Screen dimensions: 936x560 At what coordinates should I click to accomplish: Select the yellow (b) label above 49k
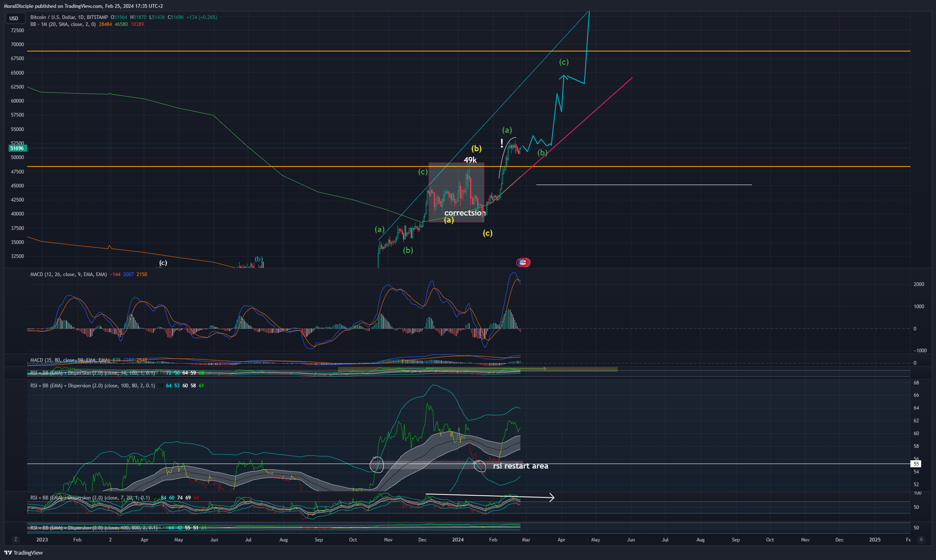(477, 148)
